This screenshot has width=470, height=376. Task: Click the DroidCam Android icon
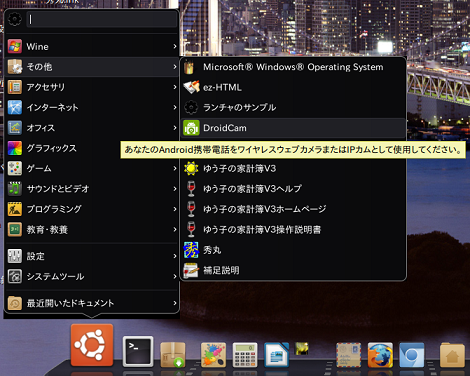pyautogui.click(x=191, y=128)
